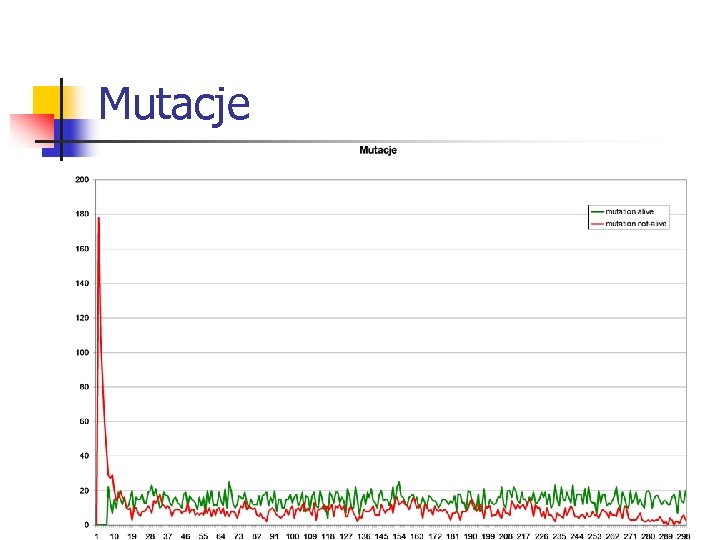Select the y-axis label 40
This screenshot has height=540, width=720.
point(84,456)
